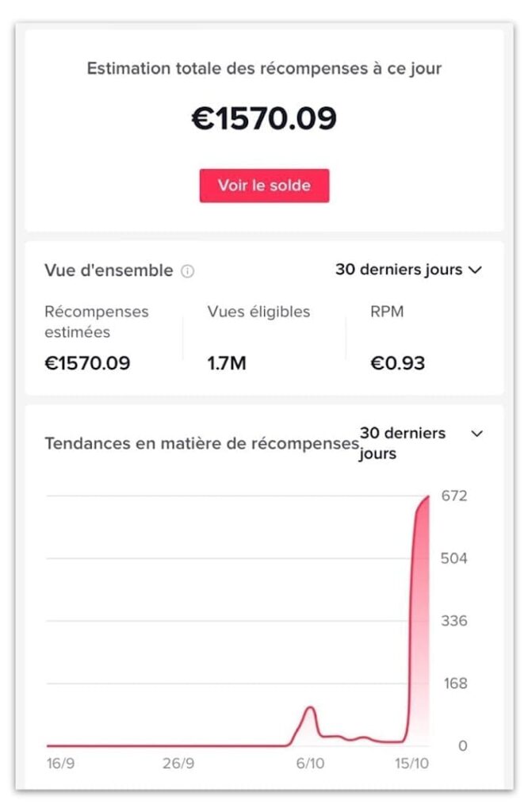The width and height of the screenshot is (528, 812).
Task: Click the "Estimation totale des récompenses à ce jour" title
Action: pos(264,68)
